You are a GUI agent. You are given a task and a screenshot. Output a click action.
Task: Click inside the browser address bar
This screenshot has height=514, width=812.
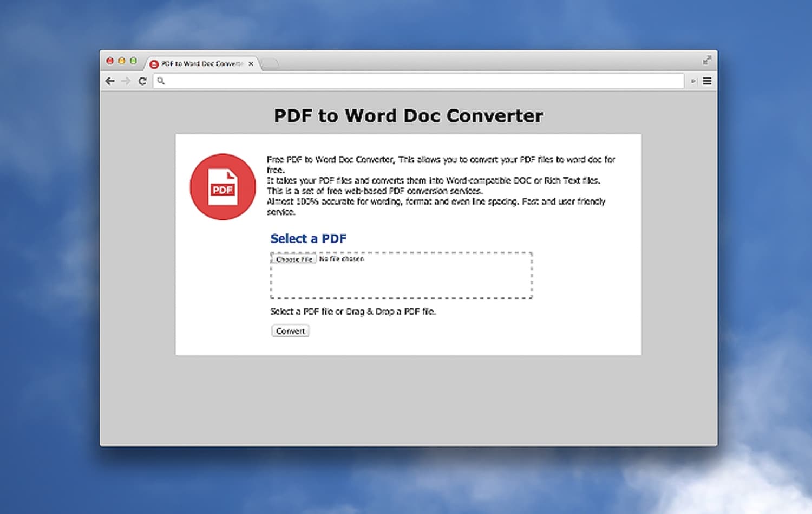click(379, 81)
